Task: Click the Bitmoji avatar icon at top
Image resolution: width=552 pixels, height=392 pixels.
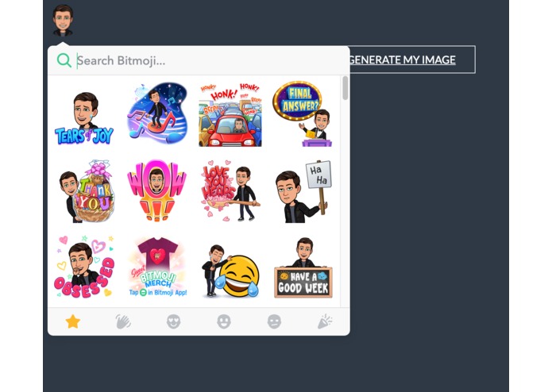Action: [63, 21]
